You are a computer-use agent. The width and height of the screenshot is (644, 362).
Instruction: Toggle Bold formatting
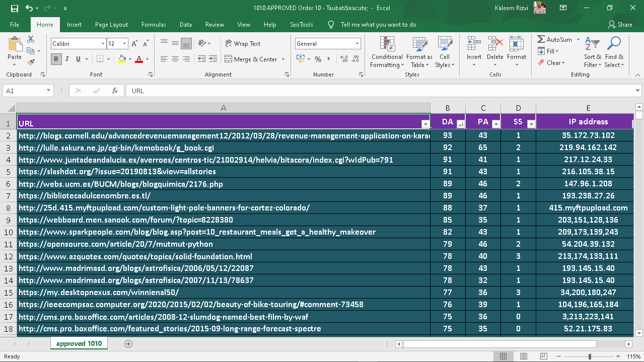[x=56, y=59]
